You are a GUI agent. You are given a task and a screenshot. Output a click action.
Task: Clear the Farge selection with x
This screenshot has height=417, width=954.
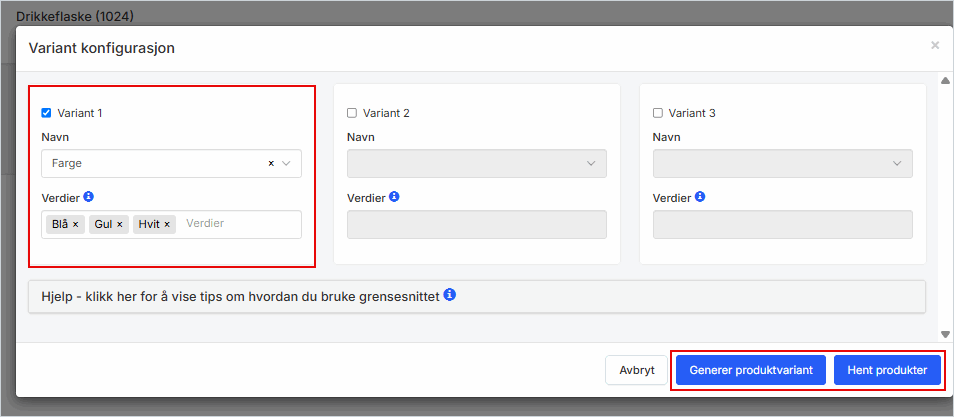coord(271,164)
